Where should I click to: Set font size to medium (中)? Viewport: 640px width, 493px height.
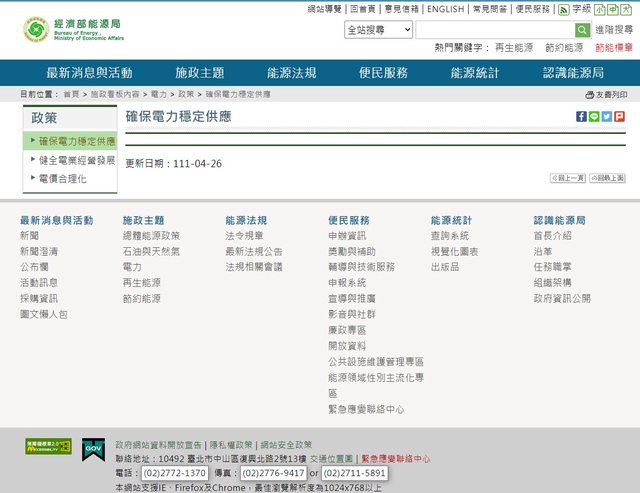611,9
